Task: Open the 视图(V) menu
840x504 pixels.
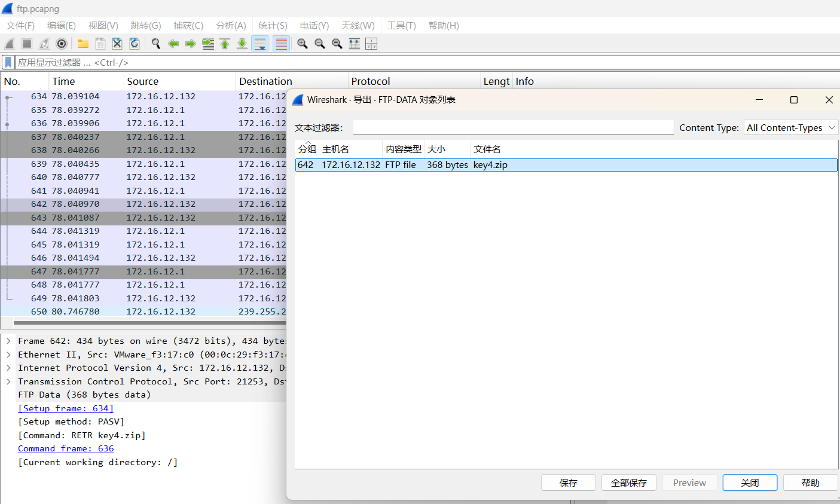Action: [x=103, y=26]
